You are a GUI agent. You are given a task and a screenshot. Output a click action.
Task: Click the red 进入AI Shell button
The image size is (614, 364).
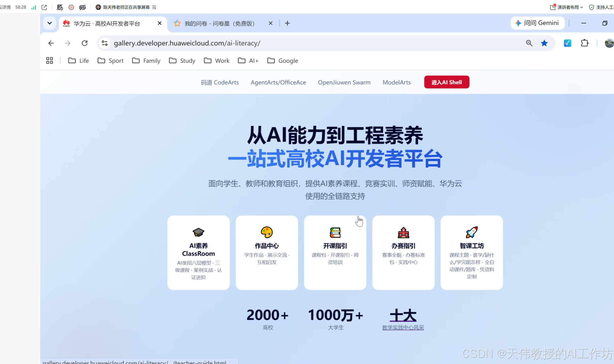pos(447,82)
